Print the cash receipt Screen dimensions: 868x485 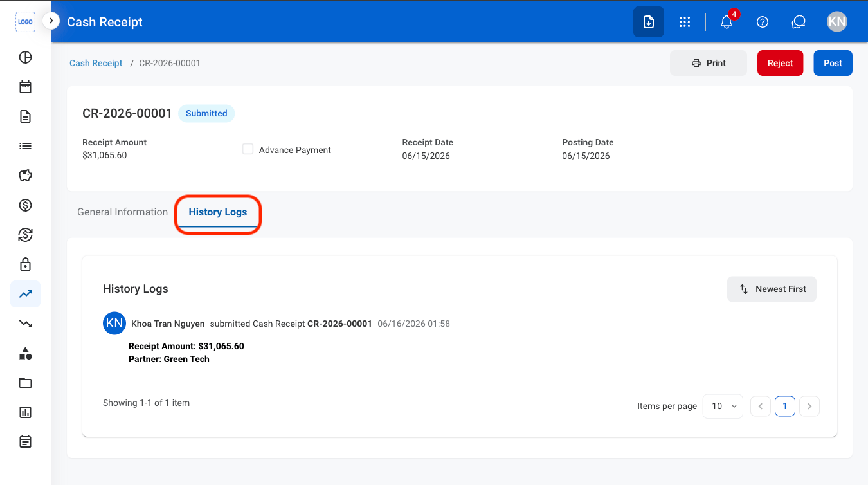[x=709, y=63]
